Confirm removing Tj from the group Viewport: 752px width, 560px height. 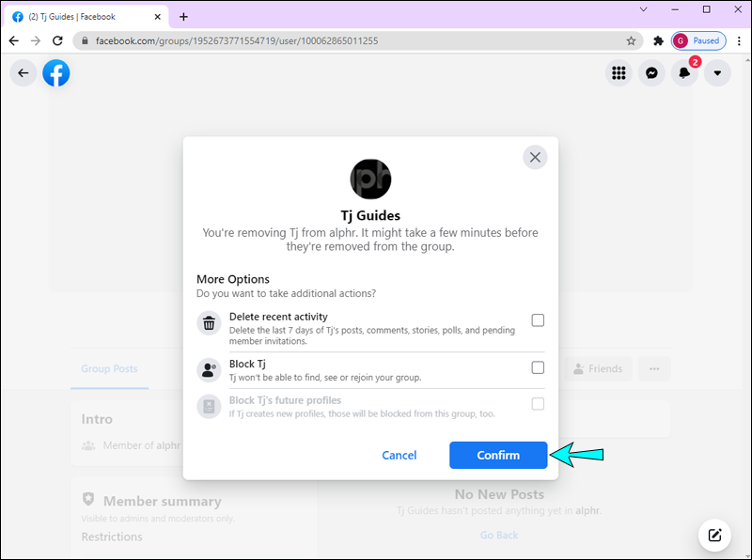(x=498, y=455)
